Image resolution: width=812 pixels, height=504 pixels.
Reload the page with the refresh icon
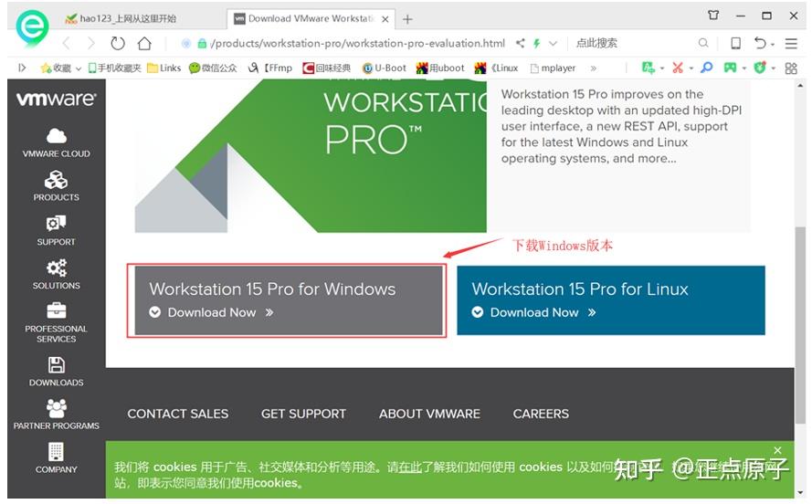click(118, 44)
